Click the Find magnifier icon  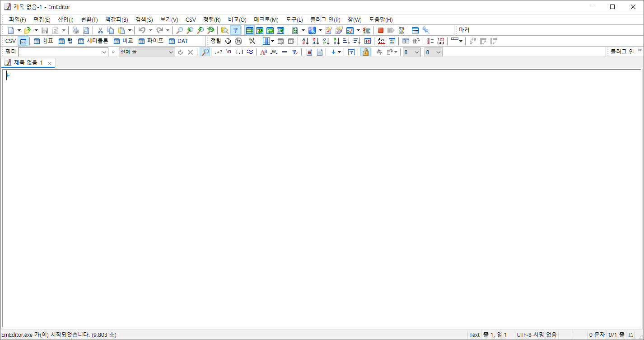(179, 30)
